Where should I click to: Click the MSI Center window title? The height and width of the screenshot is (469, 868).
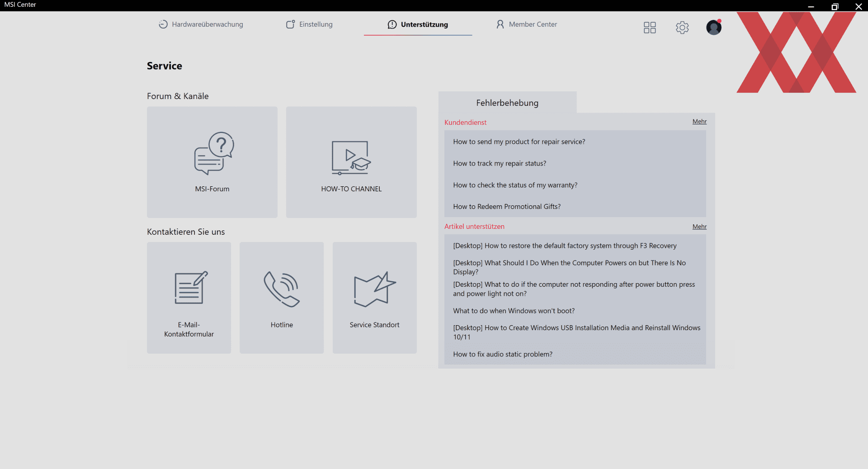[x=20, y=5]
